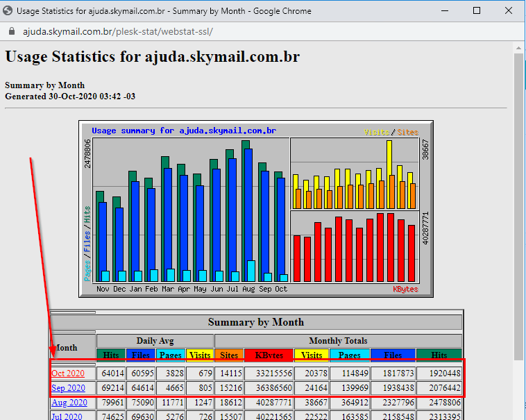Click the globe icon in the title bar

pos(8,10)
